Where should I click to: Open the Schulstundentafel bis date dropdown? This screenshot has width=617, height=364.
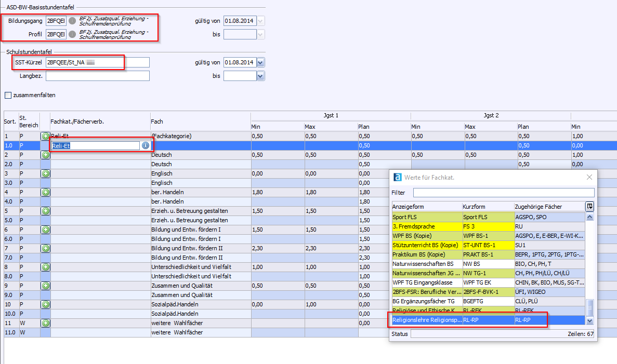pos(260,76)
